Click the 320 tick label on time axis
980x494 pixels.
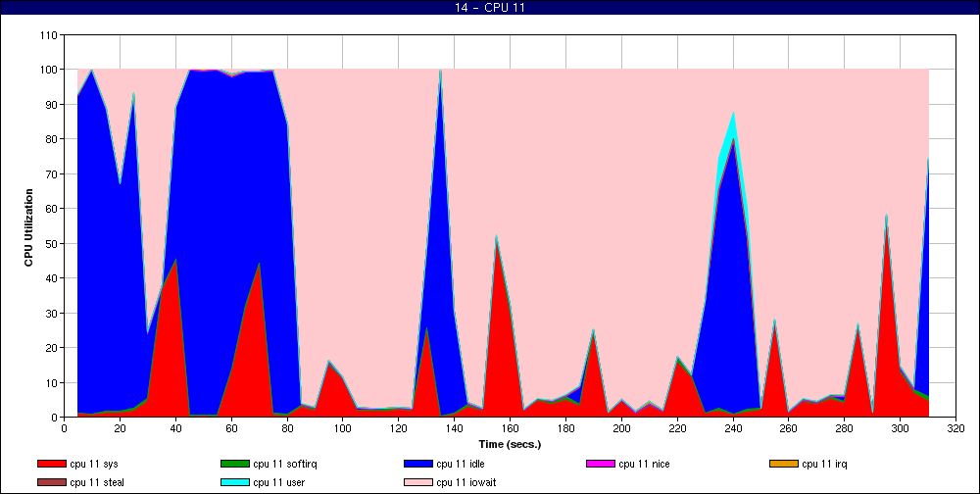(x=955, y=428)
